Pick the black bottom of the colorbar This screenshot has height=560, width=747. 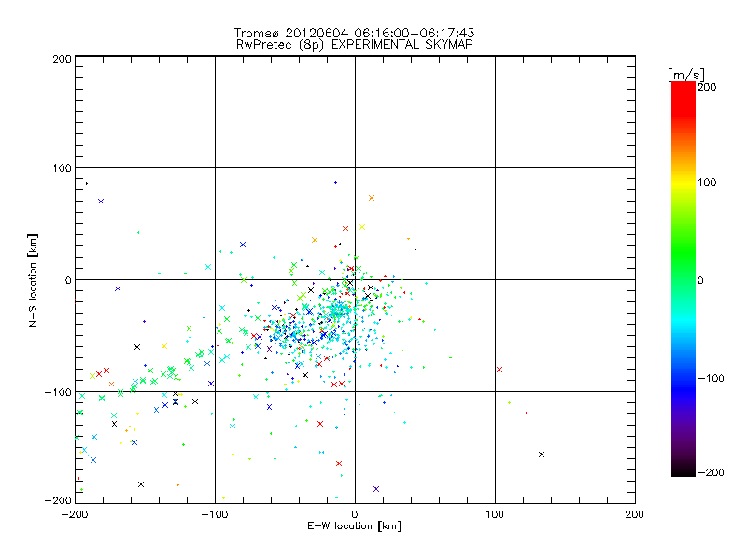coord(684,469)
